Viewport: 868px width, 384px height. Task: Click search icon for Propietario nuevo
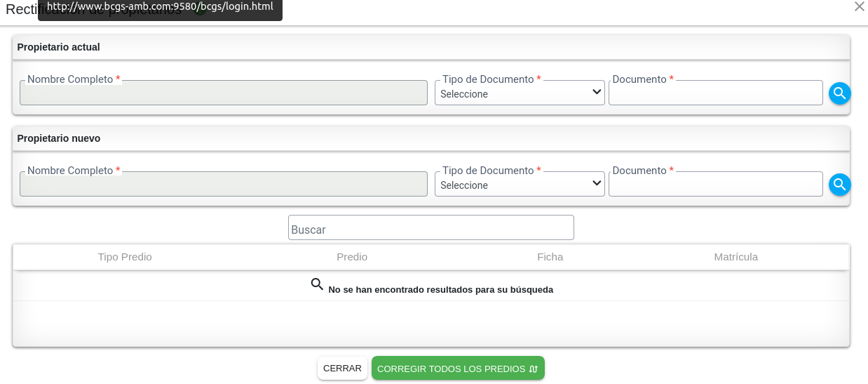(839, 184)
